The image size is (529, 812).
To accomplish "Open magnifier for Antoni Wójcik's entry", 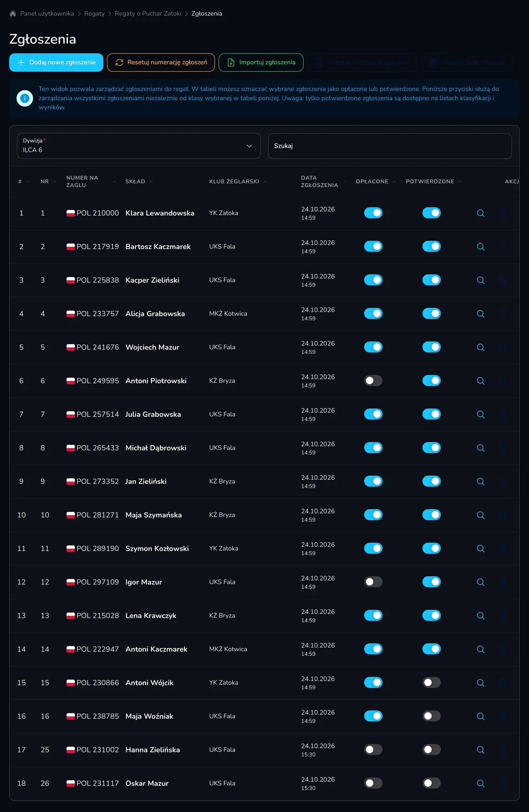I will click(x=481, y=683).
